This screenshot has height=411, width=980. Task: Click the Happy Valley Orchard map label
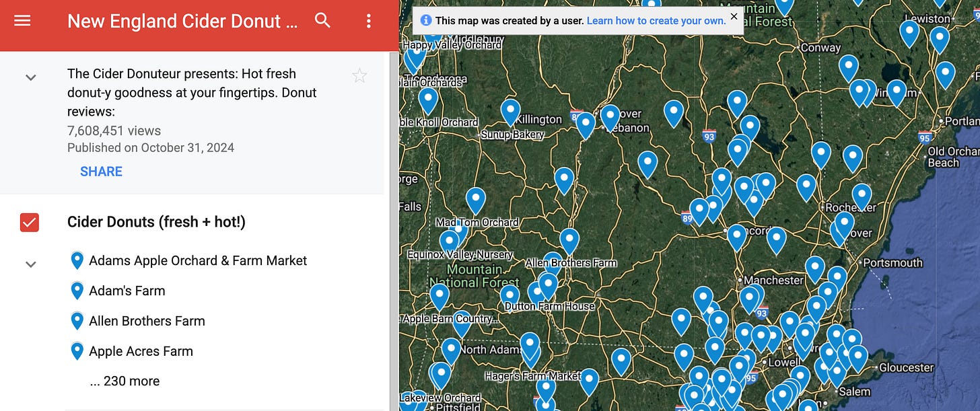point(452,44)
